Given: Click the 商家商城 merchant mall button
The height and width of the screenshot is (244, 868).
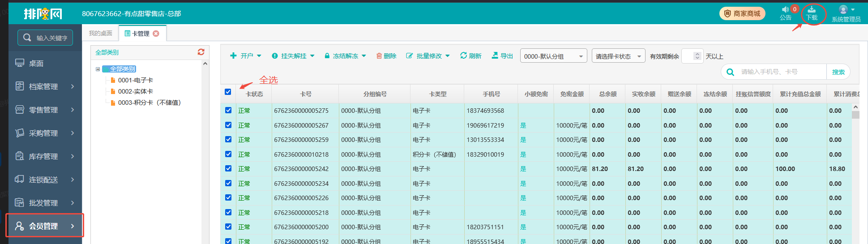Looking at the screenshot, I should click(742, 13).
